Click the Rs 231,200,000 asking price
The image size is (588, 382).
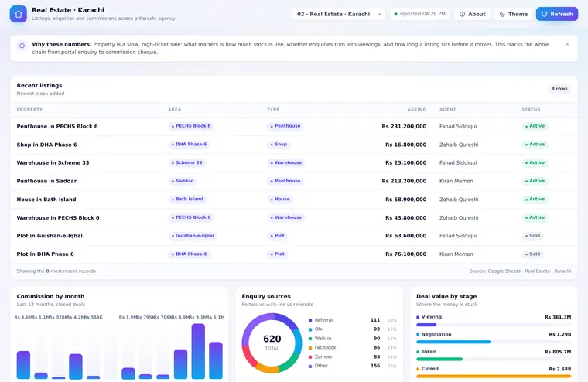pos(404,126)
